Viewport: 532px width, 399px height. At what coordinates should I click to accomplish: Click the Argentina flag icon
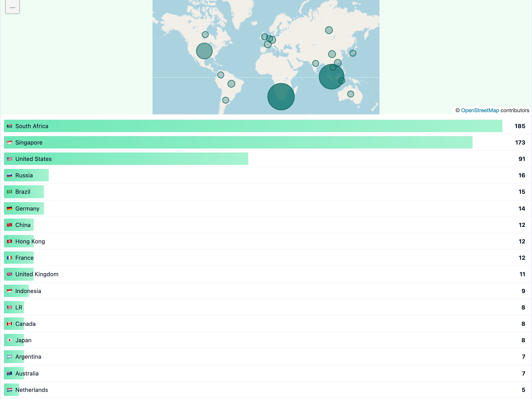tap(9, 357)
